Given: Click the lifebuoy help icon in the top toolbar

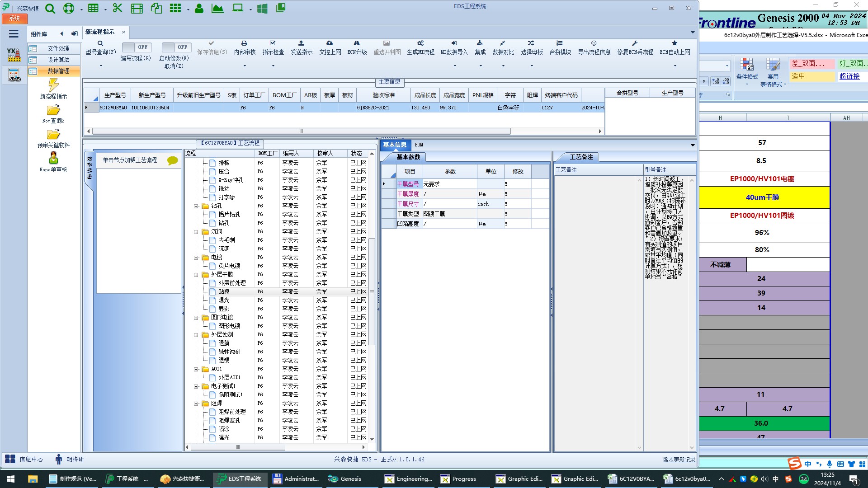Looking at the screenshot, I should tap(69, 8).
